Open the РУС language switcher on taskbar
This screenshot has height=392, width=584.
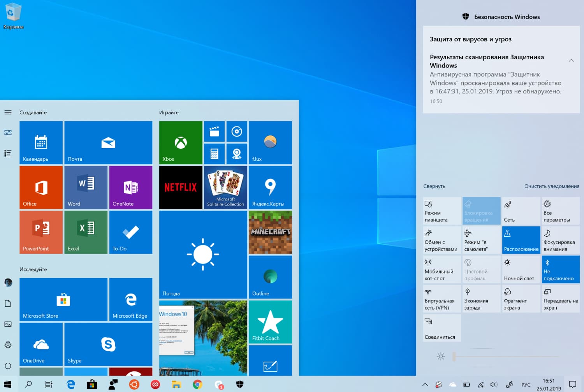pyautogui.click(x=526, y=385)
